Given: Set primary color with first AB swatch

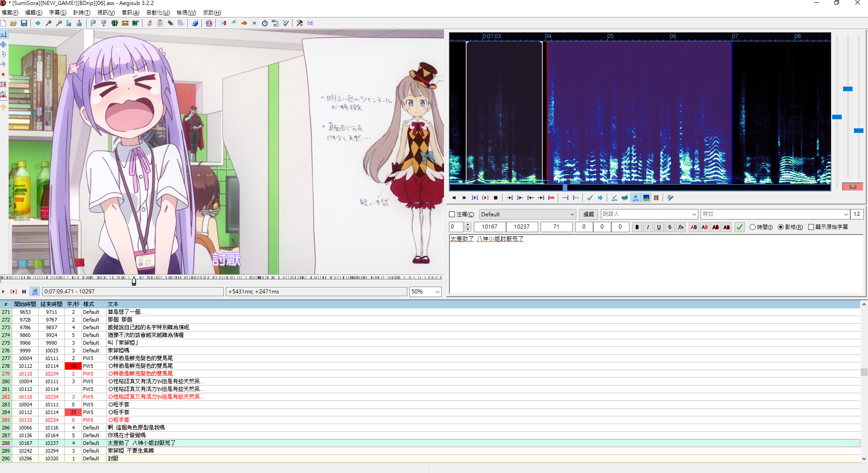Looking at the screenshot, I should [x=694, y=227].
